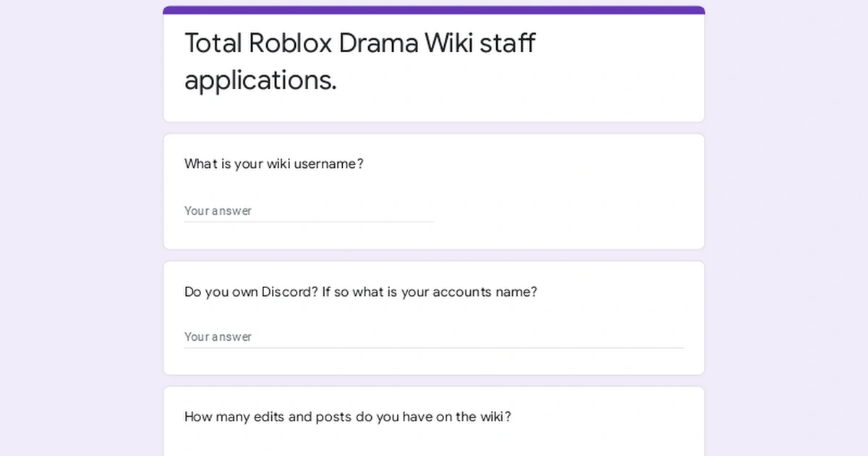This screenshot has height=456, width=868.
Task: Click the form title text
Action: 359,62
